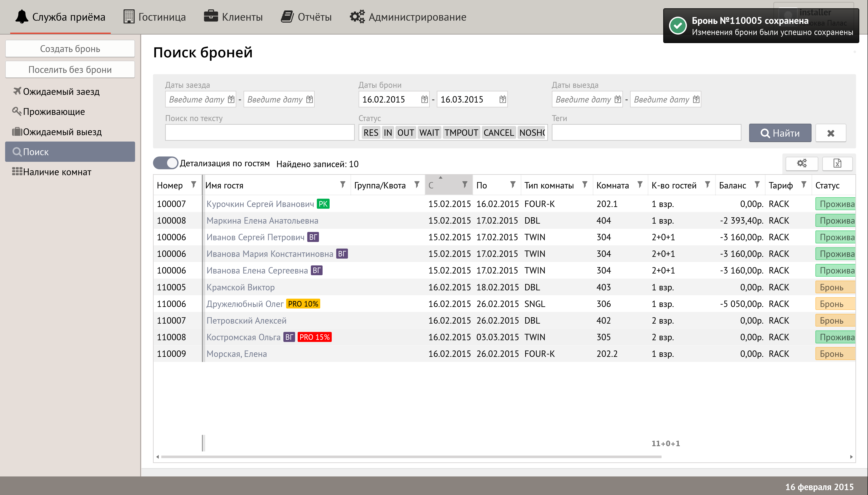Click the horizontal scrollbar of results table
Screen dimensions: 868x495
[x=411, y=457]
